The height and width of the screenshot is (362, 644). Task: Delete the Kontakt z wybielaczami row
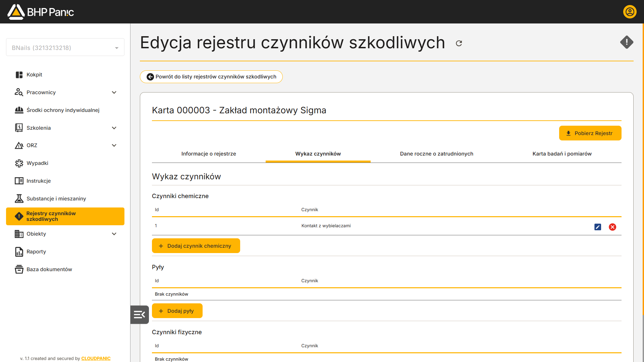(x=612, y=227)
